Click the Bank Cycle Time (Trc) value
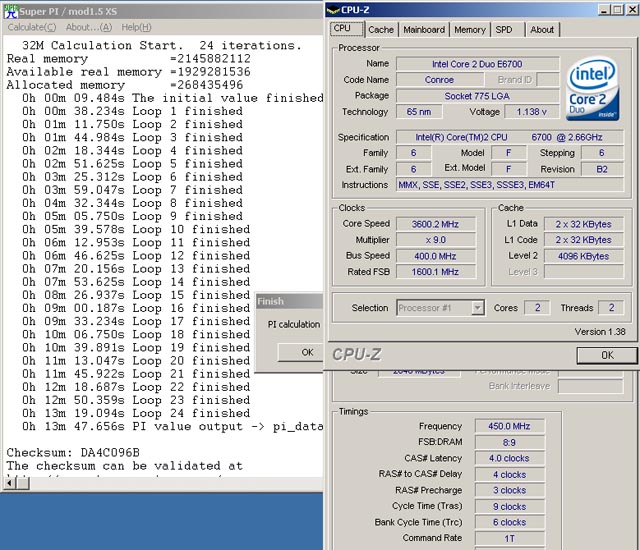 click(509, 522)
